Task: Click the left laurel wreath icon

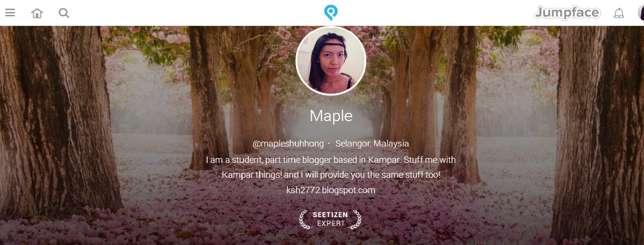Action: [305, 220]
